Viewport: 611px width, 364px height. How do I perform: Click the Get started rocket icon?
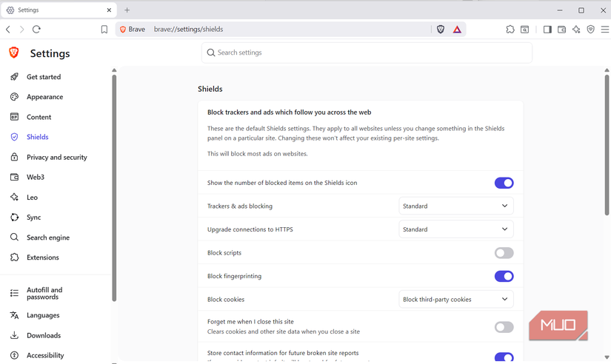pyautogui.click(x=14, y=77)
